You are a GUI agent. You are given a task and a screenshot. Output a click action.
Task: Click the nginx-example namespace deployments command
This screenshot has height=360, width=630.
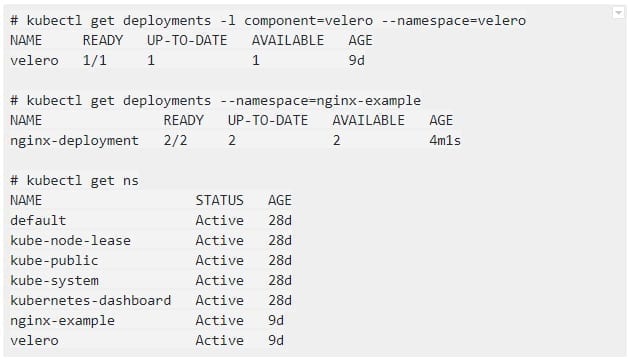[x=216, y=100]
